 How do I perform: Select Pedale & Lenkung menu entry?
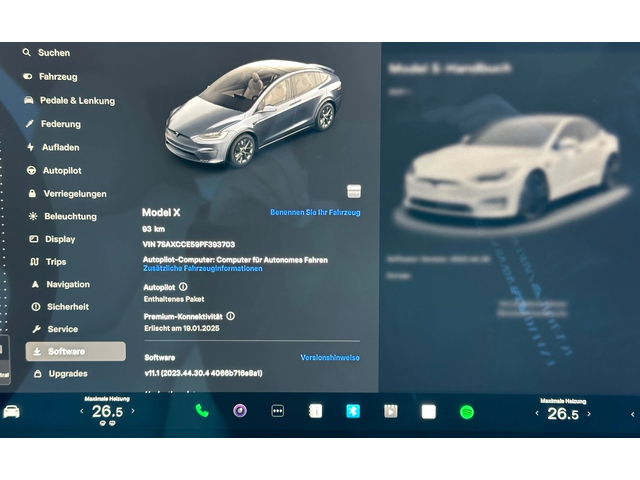click(69, 100)
